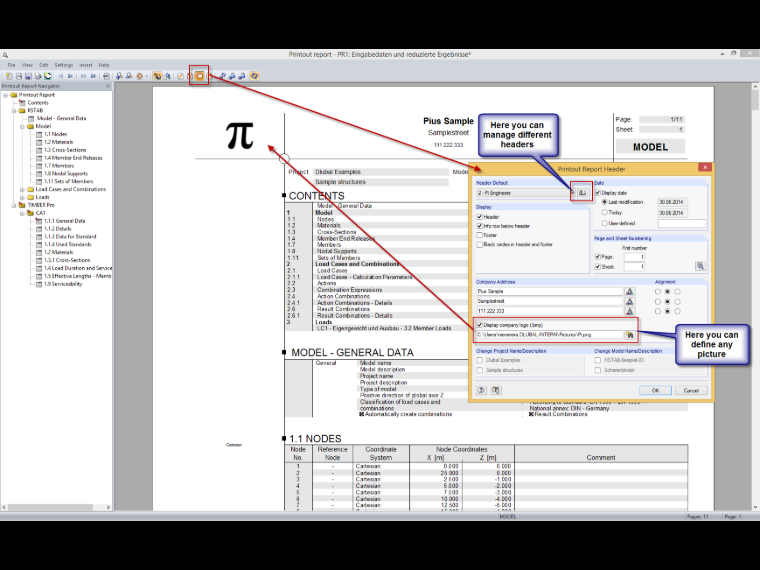
Task: Click the company name field Pius Sample
Action: coord(550,291)
